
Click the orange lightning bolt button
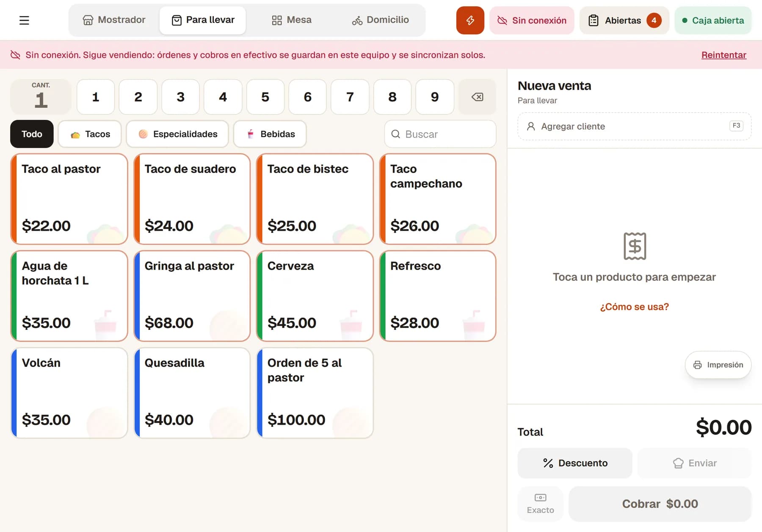pyautogui.click(x=470, y=20)
